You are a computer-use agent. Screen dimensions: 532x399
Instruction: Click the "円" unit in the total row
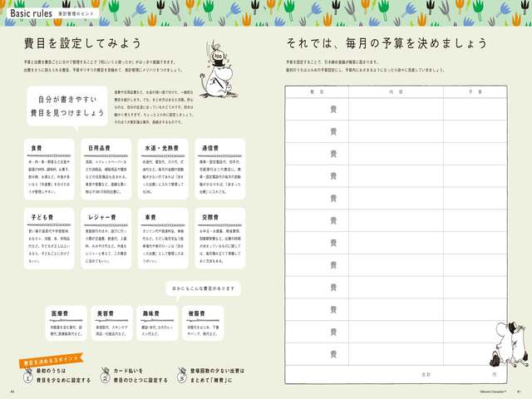pyautogui.click(x=495, y=375)
